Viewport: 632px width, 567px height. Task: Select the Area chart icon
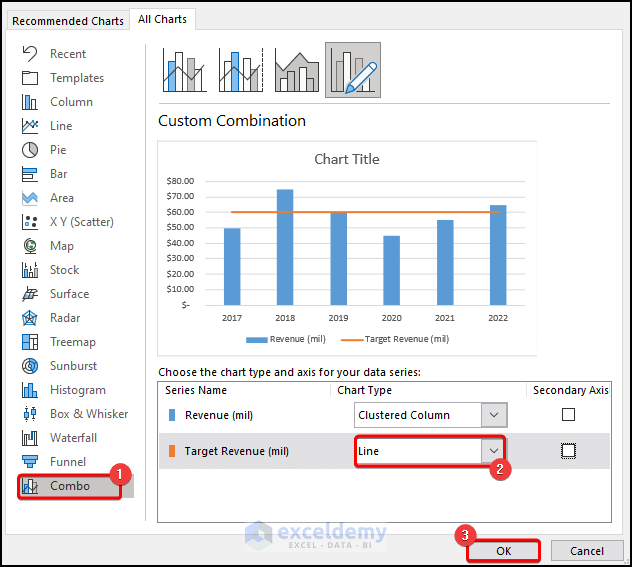[x=30, y=198]
